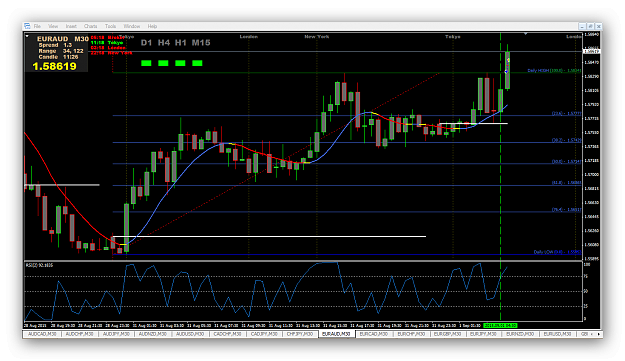625x361 pixels.
Task: Click the MetaTrader application icon in the menu bar
Action: point(27,26)
